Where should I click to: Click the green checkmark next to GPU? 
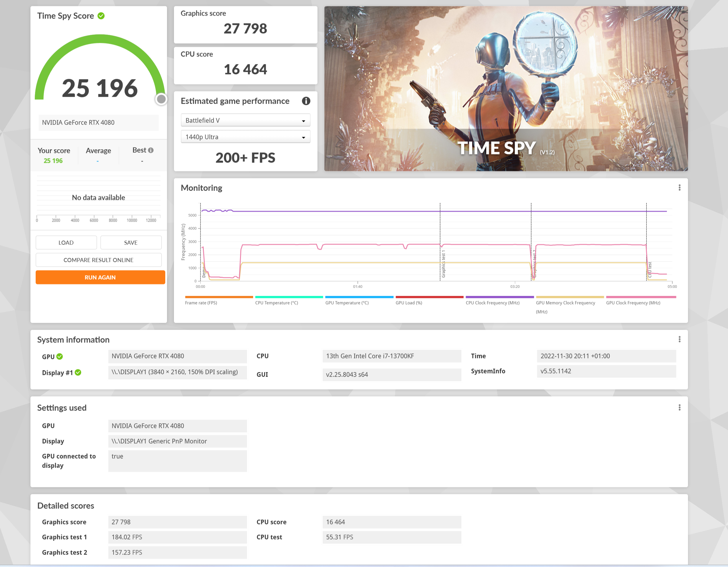[60, 356]
